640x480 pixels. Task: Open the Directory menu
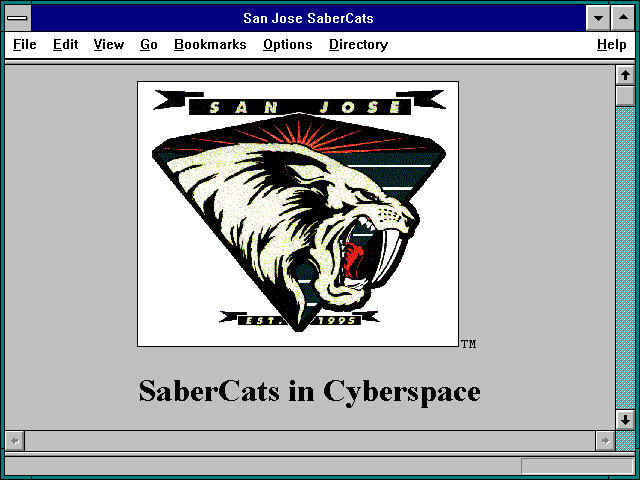tap(358, 44)
